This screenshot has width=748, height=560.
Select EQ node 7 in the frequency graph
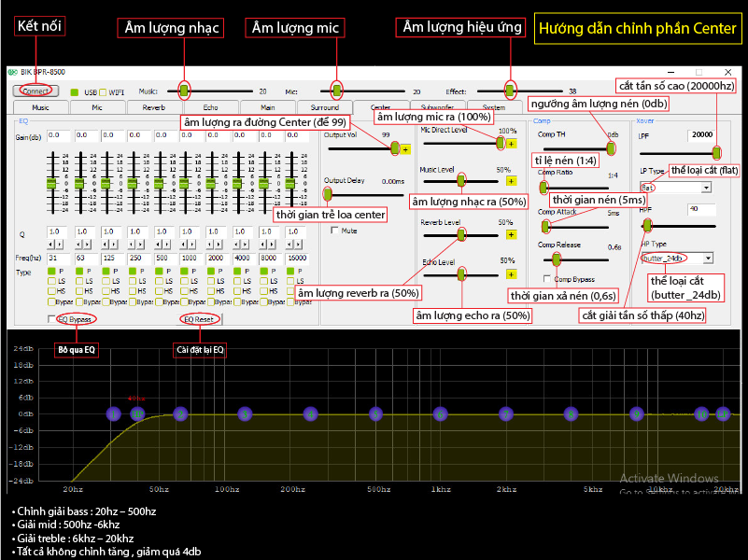click(x=505, y=414)
